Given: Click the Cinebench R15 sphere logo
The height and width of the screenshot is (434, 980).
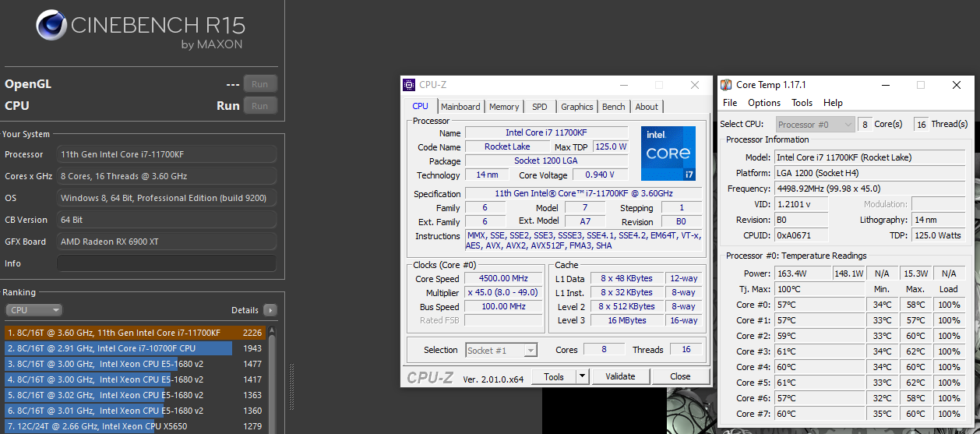Looking at the screenshot, I should pos(51,26).
